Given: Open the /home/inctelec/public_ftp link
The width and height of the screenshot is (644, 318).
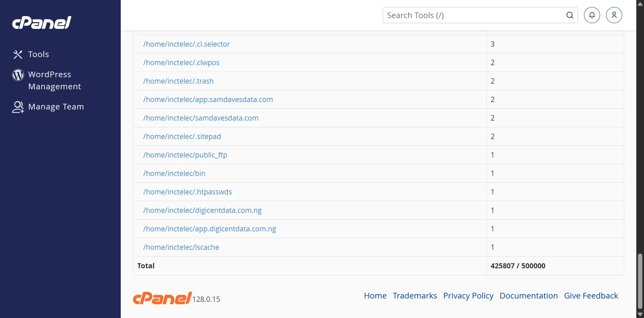Looking at the screenshot, I should point(185,155).
